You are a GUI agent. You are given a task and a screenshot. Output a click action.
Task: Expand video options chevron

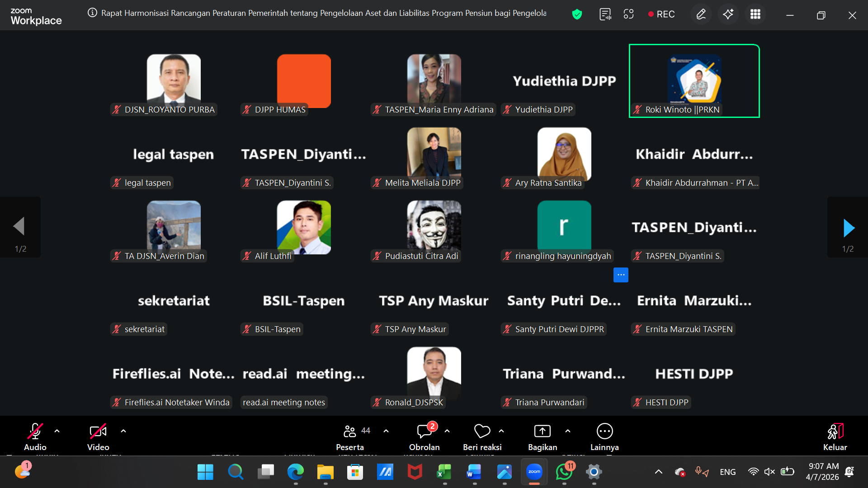coord(123,431)
